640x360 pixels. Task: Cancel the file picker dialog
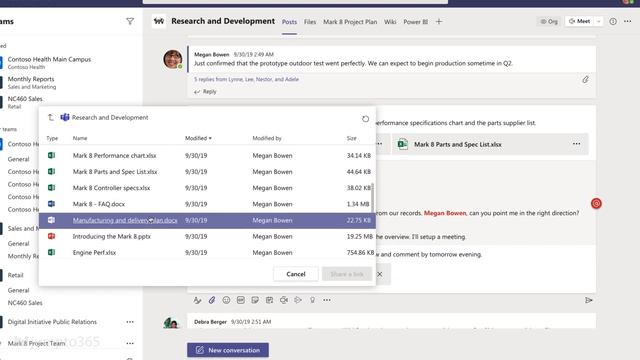[296, 274]
